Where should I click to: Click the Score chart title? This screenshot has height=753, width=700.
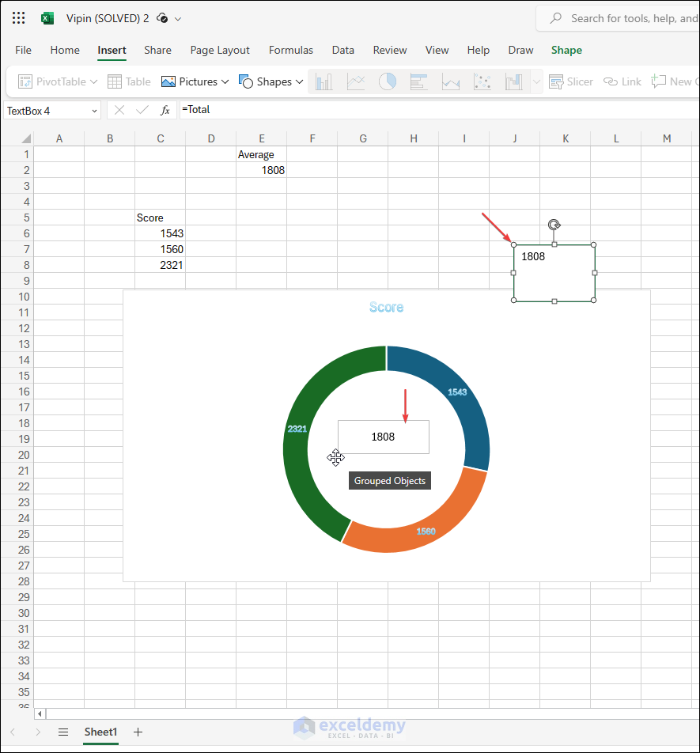386,307
